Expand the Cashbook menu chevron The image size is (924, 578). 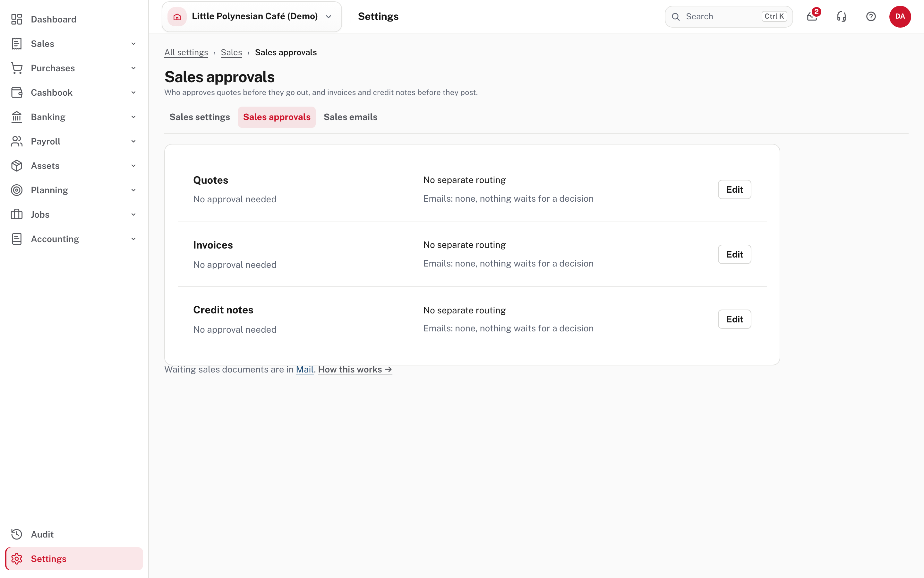pyautogui.click(x=133, y=92)
